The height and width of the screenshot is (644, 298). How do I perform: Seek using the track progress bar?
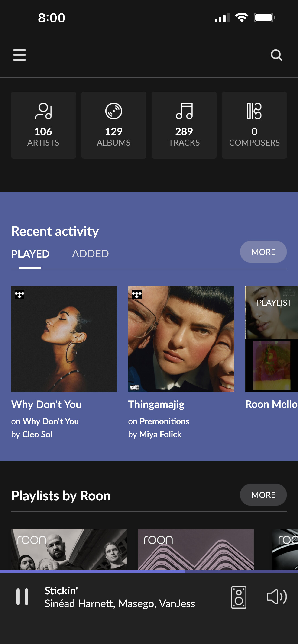point(149,571)
